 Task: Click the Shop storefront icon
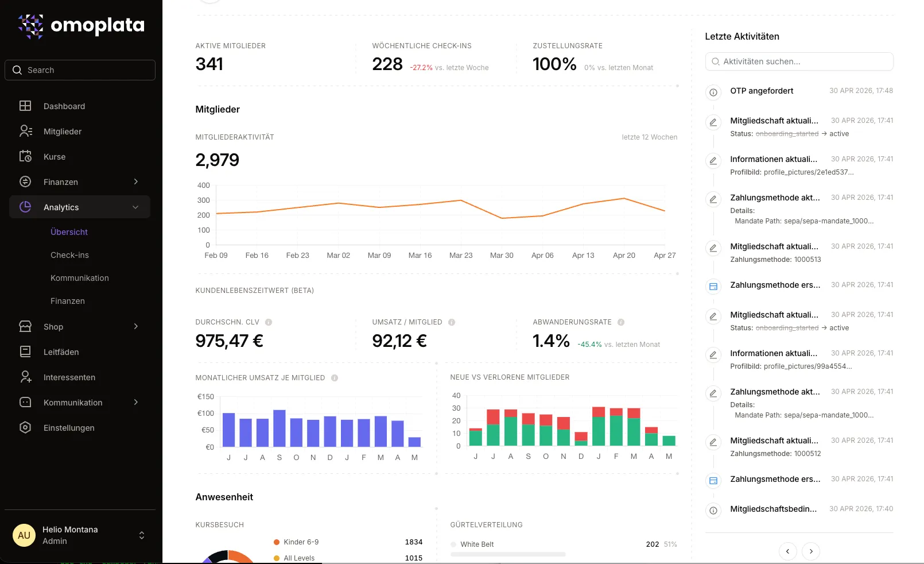tap(25, 327)
